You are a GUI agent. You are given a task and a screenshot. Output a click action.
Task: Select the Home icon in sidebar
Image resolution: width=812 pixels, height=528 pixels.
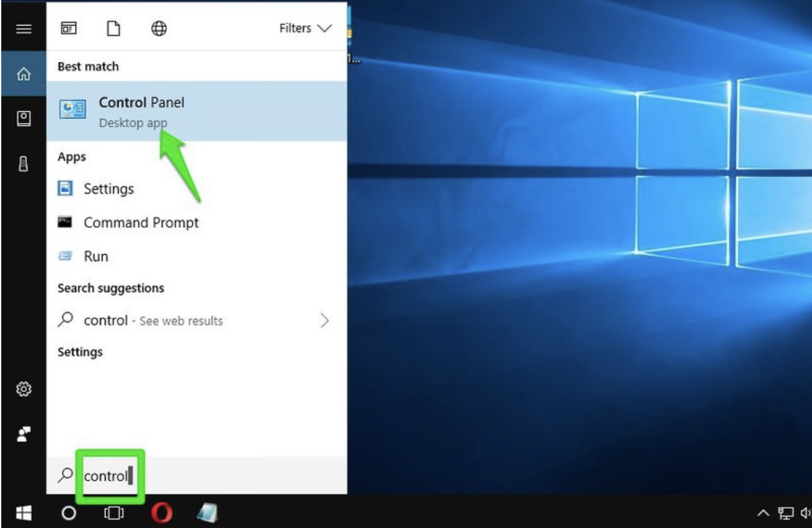[x=24, y=74]
